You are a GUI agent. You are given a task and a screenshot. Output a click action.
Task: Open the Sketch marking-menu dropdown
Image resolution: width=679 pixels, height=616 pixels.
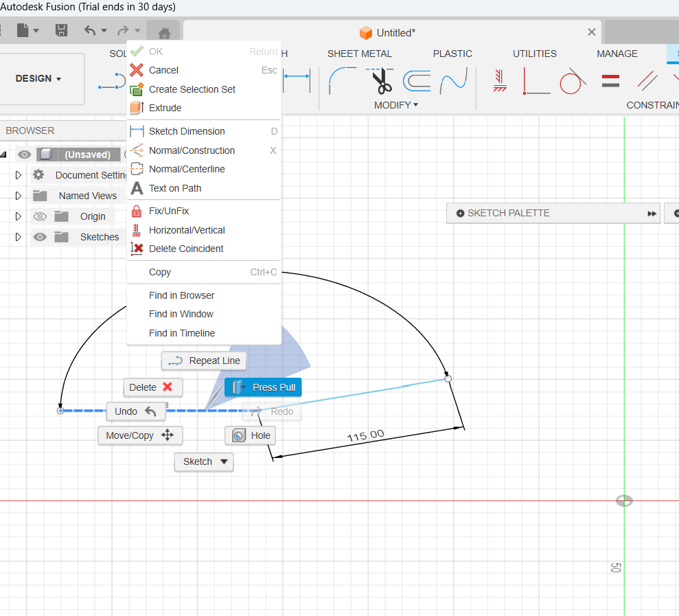[x=203, y=461]
